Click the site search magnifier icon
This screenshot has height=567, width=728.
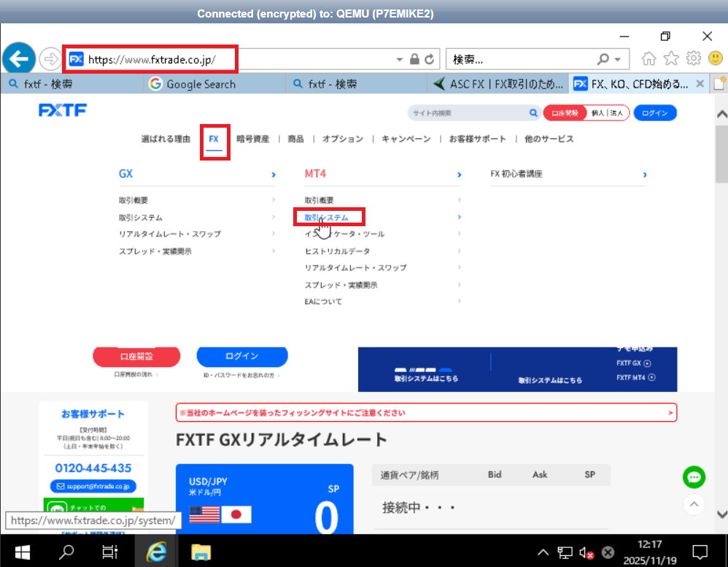[x=533, y=113]
